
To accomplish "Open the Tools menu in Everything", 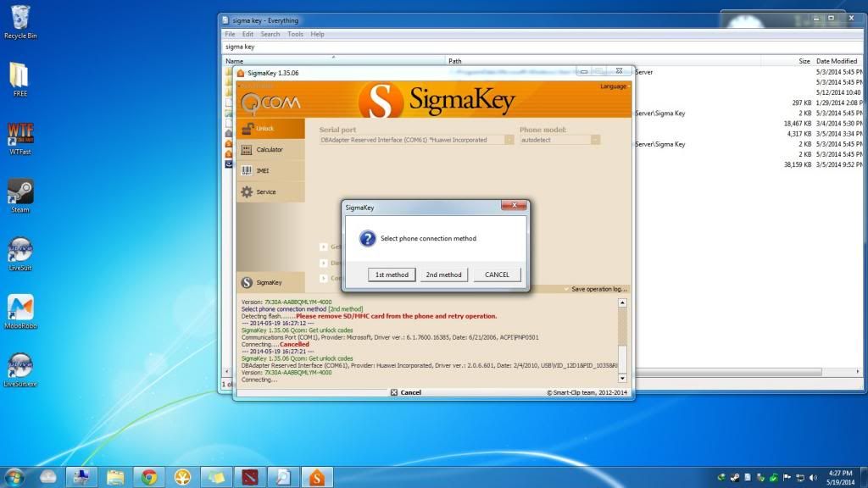I will coord(295,34).
